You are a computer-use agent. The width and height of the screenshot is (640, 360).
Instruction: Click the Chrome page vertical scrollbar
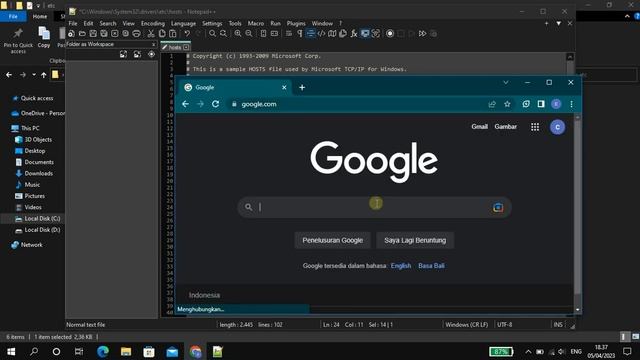[x=577, y=206]
